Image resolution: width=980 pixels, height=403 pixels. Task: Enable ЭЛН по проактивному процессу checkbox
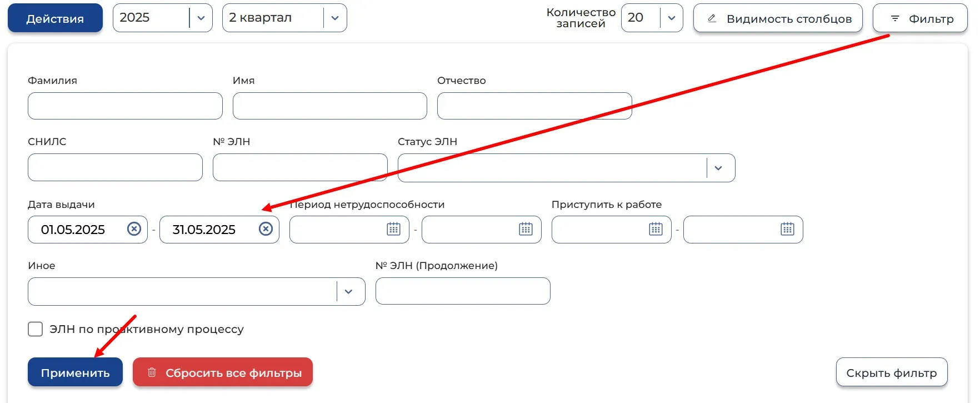pos(36,329)
